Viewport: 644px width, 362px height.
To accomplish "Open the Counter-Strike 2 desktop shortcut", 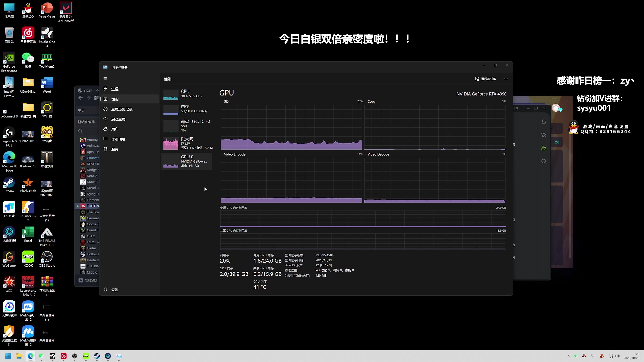I will coord(28,211).
